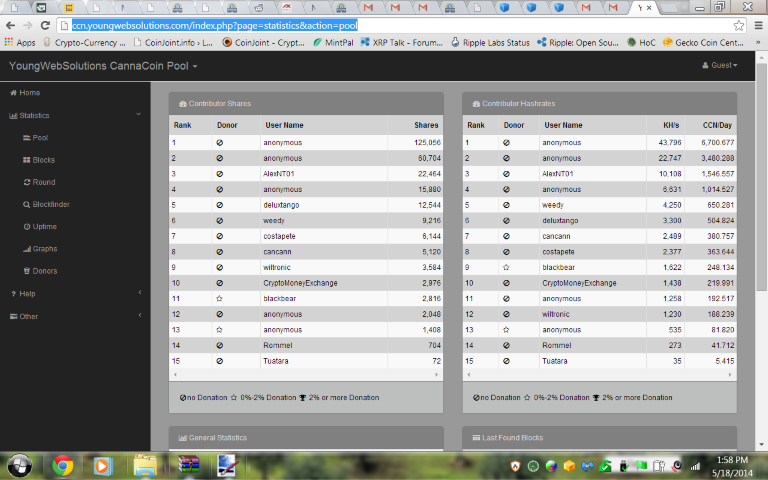Go to the Round statistics page
The height and width of the screenshot is (480, 768).
coord(43,182)
